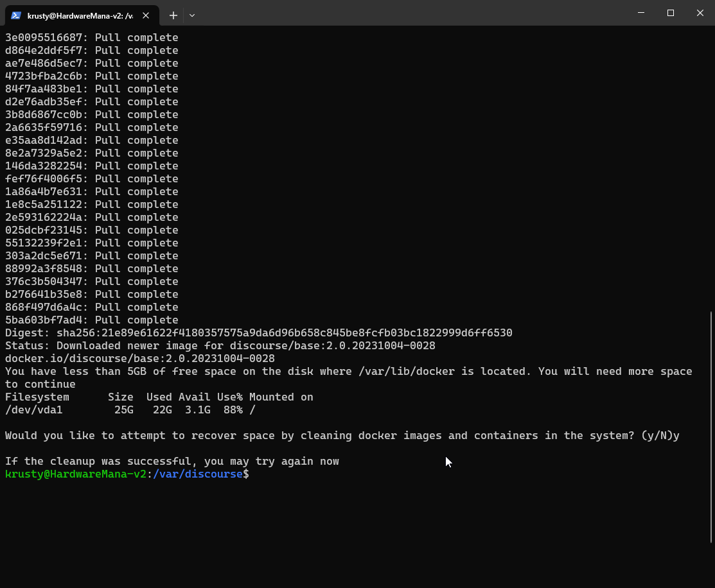Click the /dev/vda1 filesystem row
Viewport: 715px width, 588px height.
(x=130, y=410)
